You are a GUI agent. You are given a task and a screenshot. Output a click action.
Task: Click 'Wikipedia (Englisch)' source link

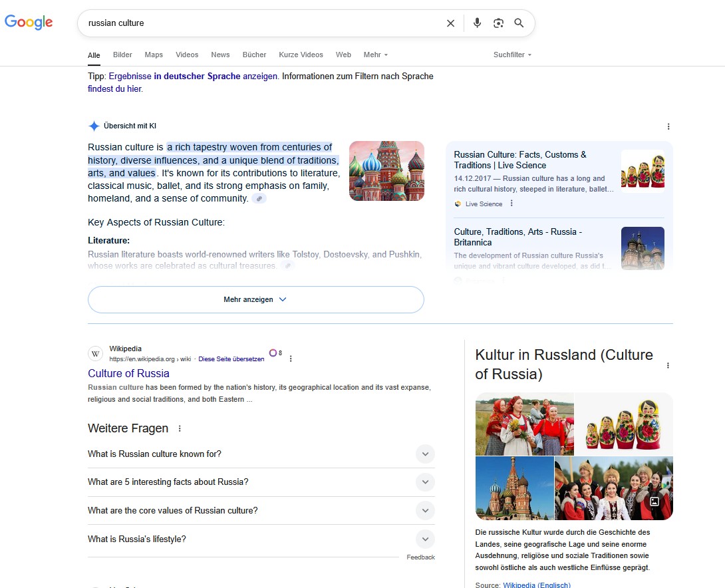coord(537,585)
